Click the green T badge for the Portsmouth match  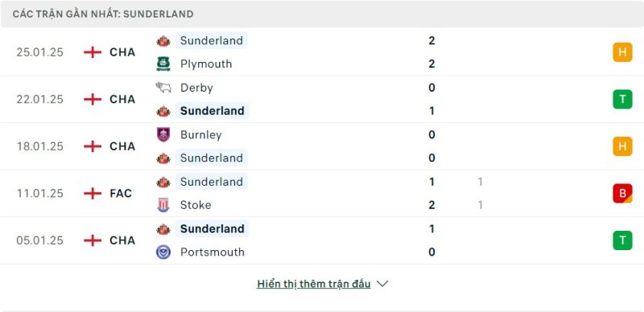[x=622, y=240]
